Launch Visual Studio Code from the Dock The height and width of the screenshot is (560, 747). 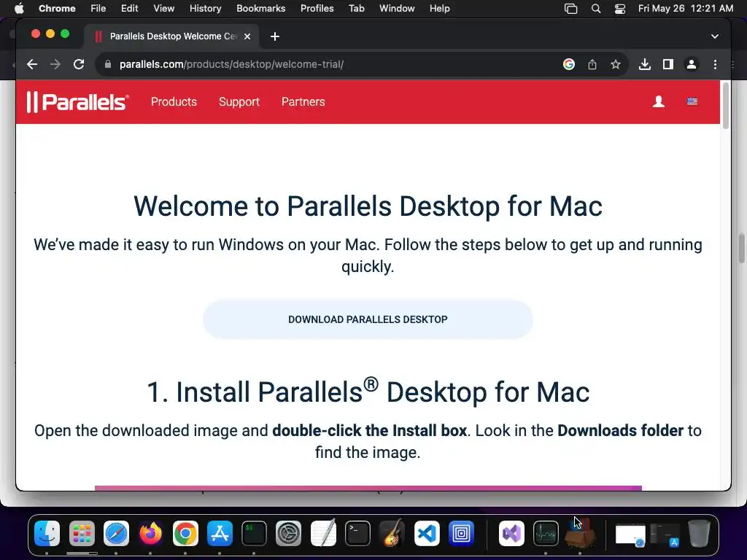(427, 533)
